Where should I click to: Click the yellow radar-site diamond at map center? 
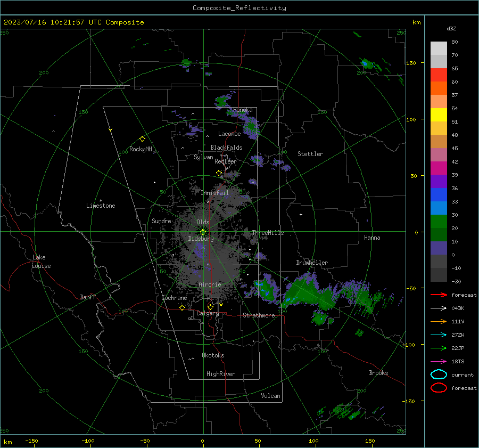(203, 232)
